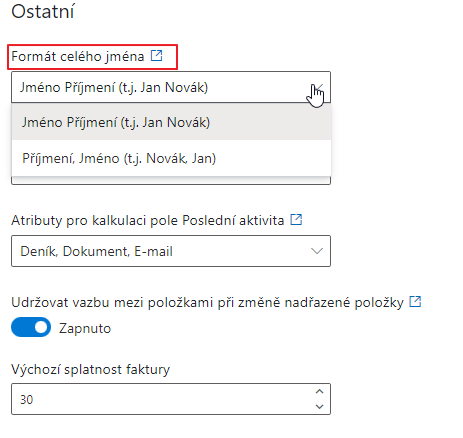Image resolution: width=463 pixels, height=438 pixels.
Task: Click the partially hidden field below the dropdown list
Action: [x=171, y=181]
